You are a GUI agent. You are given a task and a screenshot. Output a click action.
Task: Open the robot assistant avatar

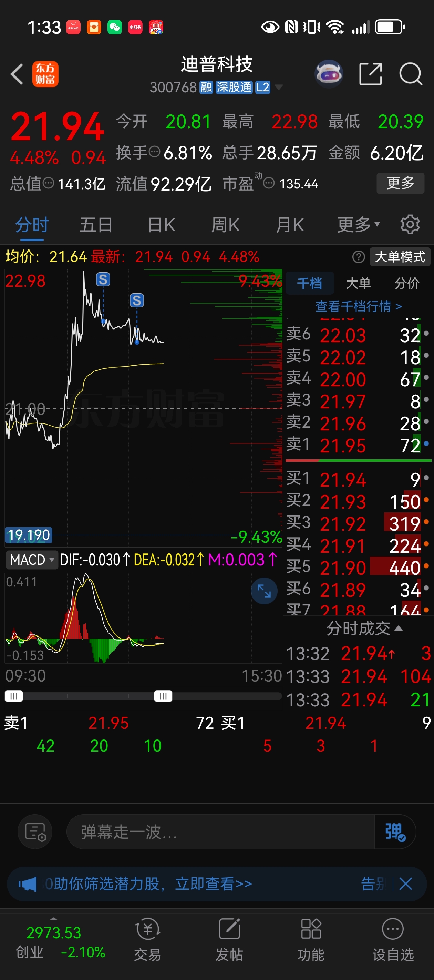click(x=329, y=74)
